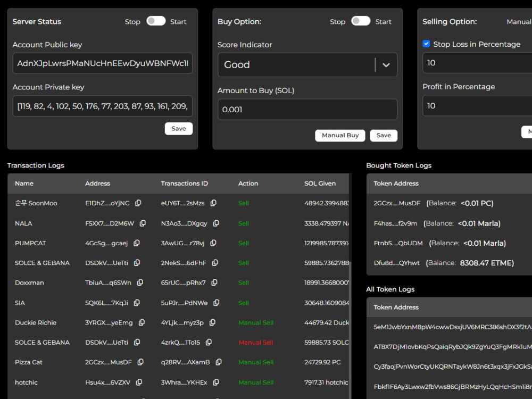The height and width of the screenshot is (399, 532).
Task: Switch Buy Option to Start
Action: [x=361, y=21]
